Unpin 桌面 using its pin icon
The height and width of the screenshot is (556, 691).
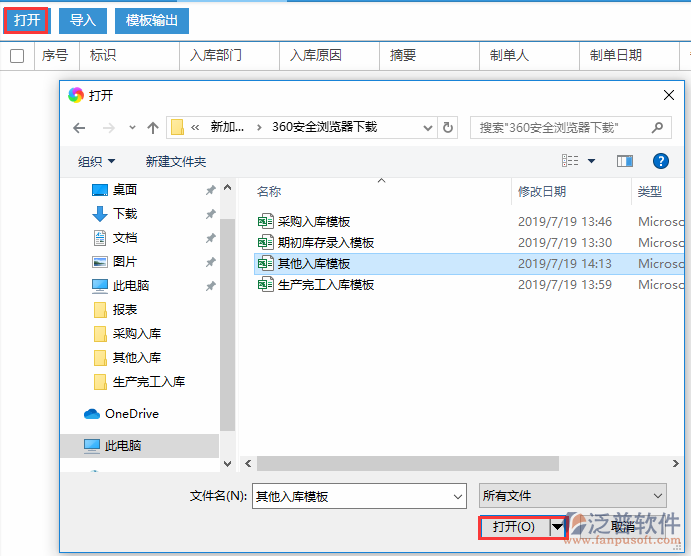(211, 190)
